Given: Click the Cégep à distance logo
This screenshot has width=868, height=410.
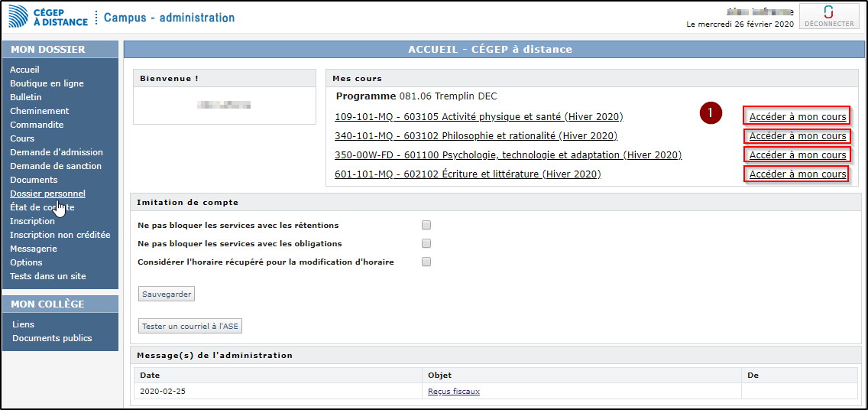Looking at the screenshot, I should click(47, 16).
